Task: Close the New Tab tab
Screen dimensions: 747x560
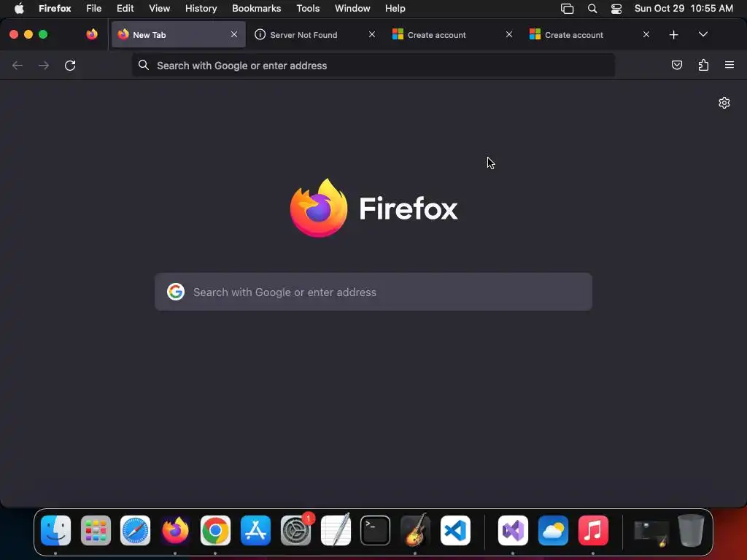Action: click(234, 34)
